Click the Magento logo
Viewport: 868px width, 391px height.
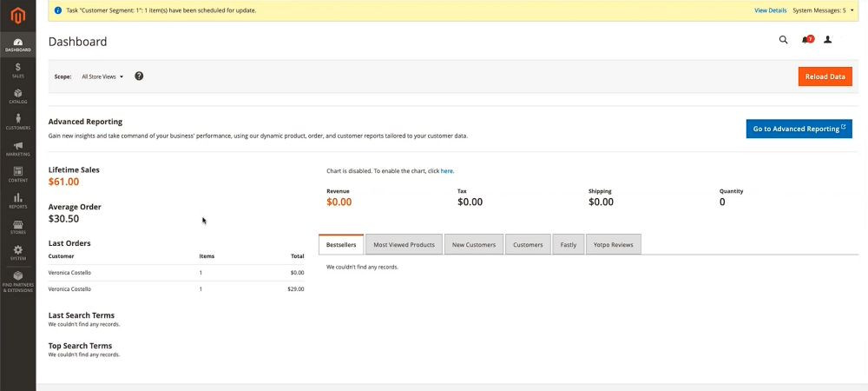coord(17,14)
